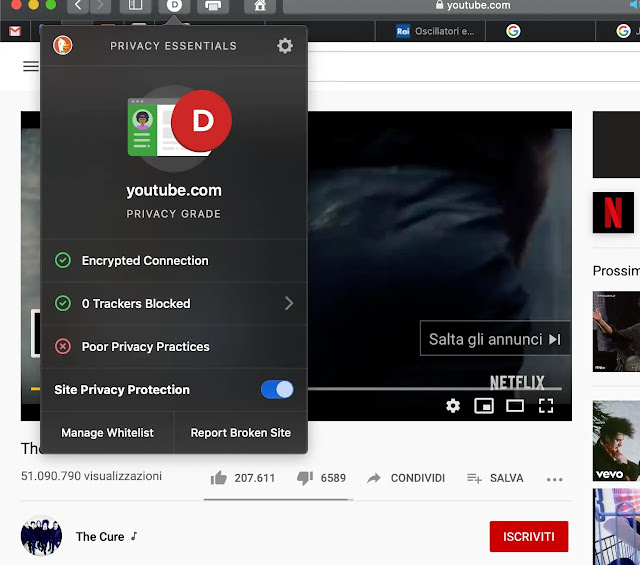
Task: Click the NETFLIX watermark in video
Action: coord(517,383)
